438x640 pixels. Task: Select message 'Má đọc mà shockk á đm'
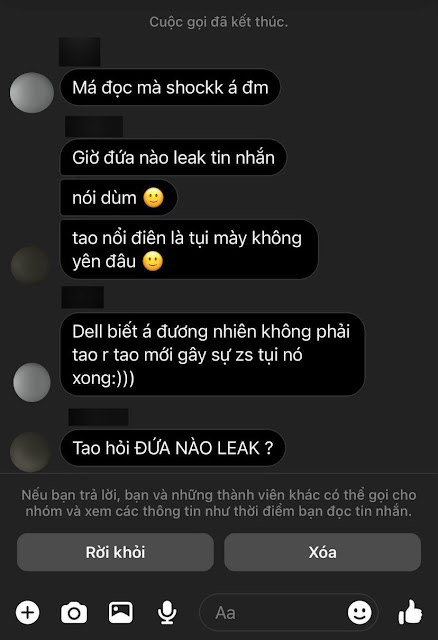click(x=170, y=87)
